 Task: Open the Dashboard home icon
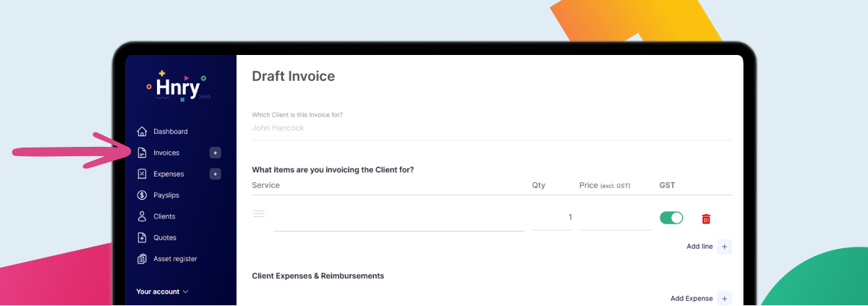pyautogui.click(x=142, y=132)
